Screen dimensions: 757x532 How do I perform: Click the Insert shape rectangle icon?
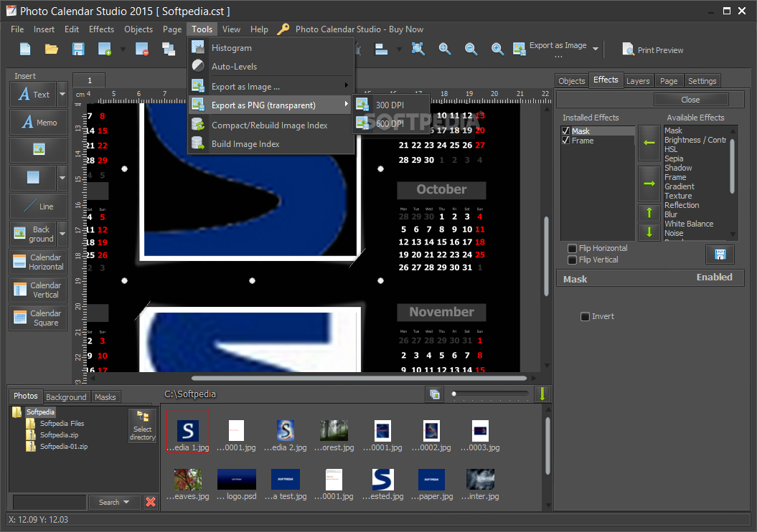pos(33,178)
